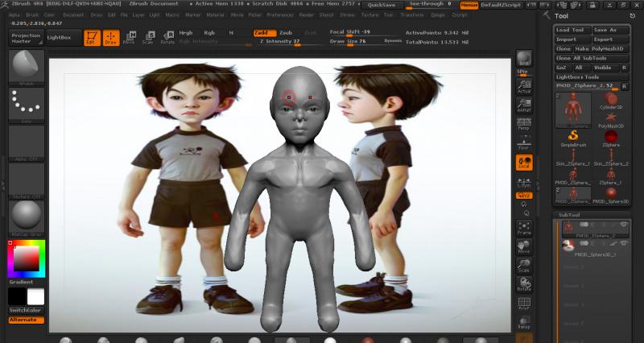The height and width of the screenshot is (343, 644).
Task: Pick a color in the color square
Action: (27, 258)
